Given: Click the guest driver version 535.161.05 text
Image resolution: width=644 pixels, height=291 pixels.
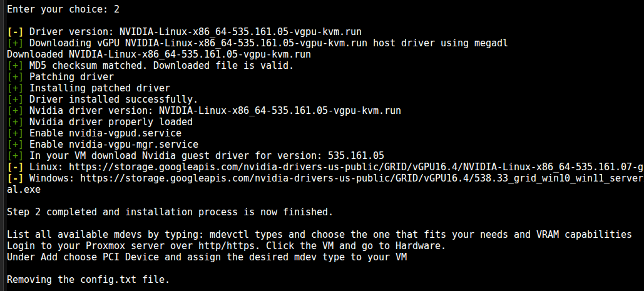Looking at the screenshot, I should tap(355, 156).
